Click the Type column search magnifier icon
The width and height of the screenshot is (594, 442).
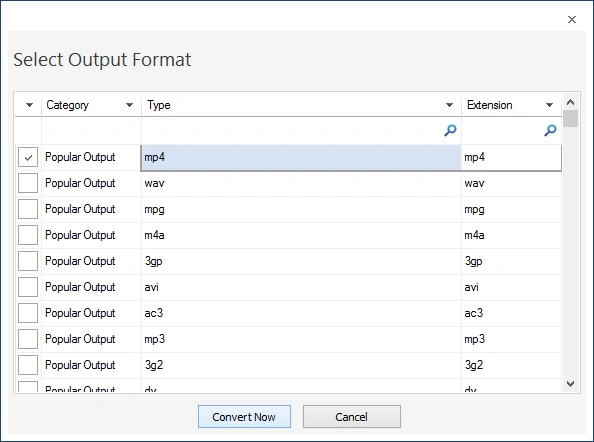[x=450, y=130]
